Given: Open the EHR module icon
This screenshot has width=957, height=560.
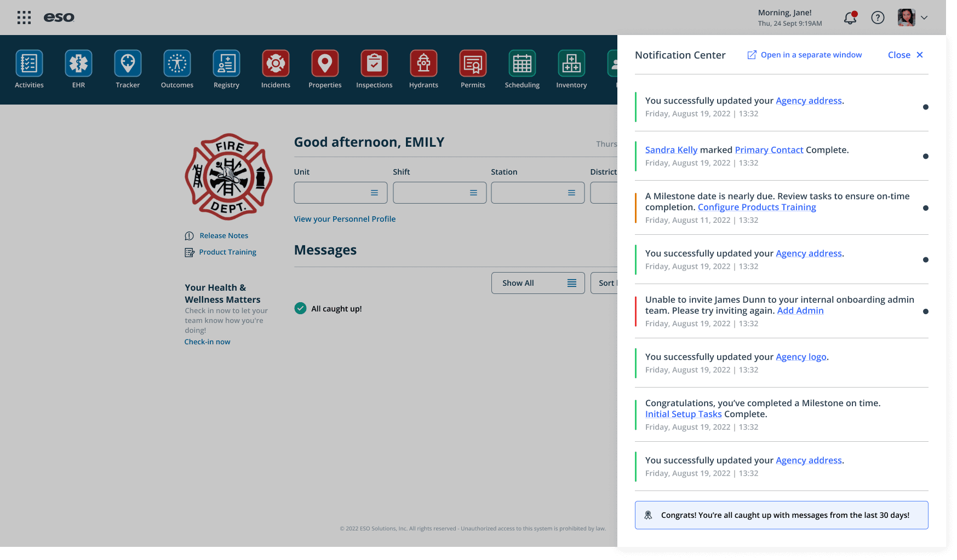Looking at the screenshot, I should point(78,63).
